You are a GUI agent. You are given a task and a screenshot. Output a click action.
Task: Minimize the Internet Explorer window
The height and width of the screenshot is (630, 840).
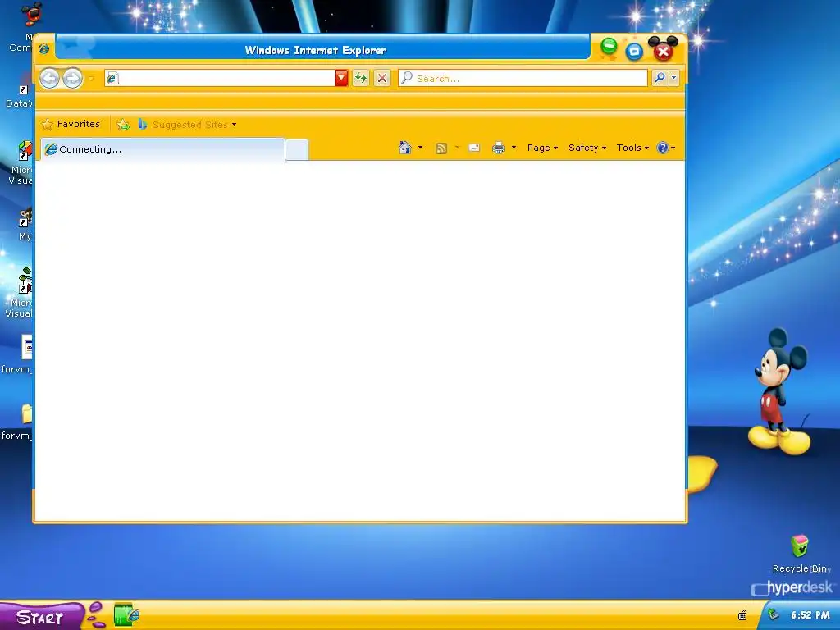coord(609,47)
